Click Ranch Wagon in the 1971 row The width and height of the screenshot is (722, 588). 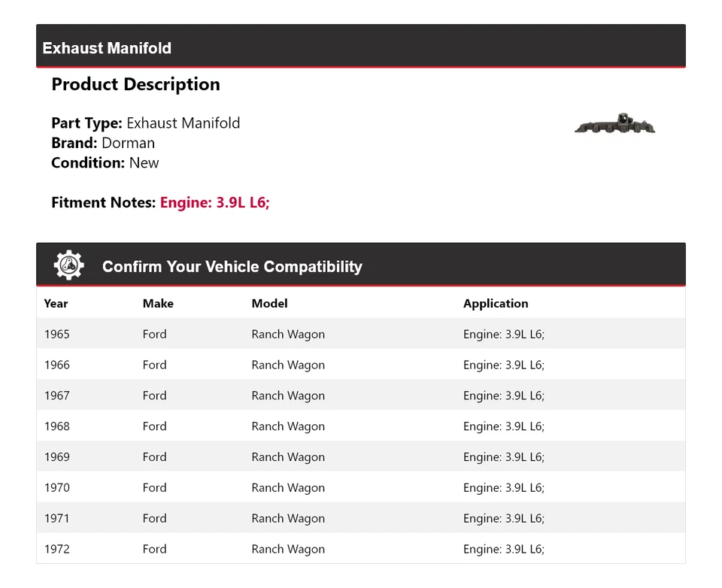[288, 519]
